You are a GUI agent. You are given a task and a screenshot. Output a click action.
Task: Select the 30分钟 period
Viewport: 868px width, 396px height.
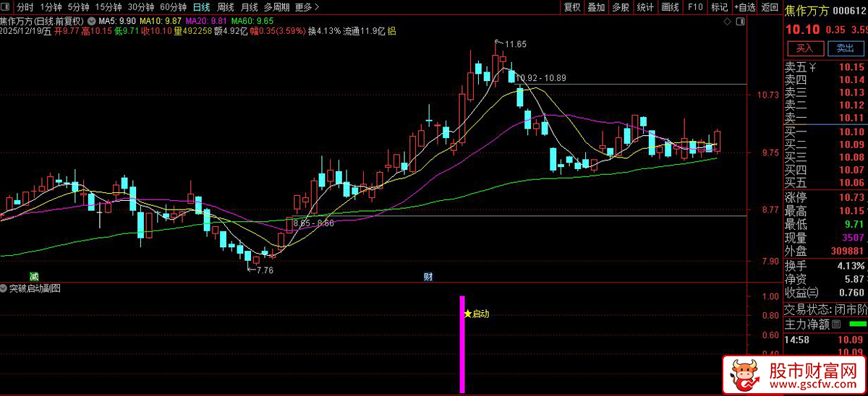(x=141, y=7)
